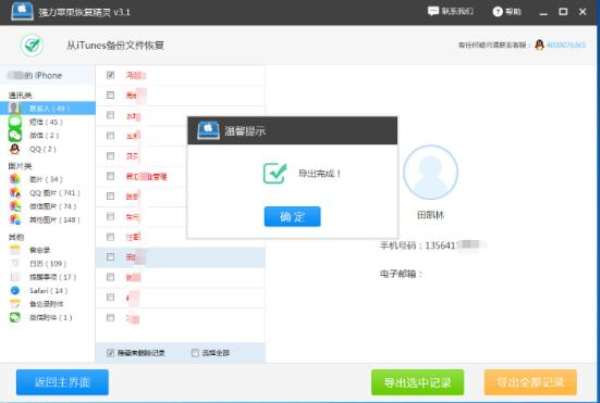
Task: Click the 返回主界面 button
Action: click(62, 382)
